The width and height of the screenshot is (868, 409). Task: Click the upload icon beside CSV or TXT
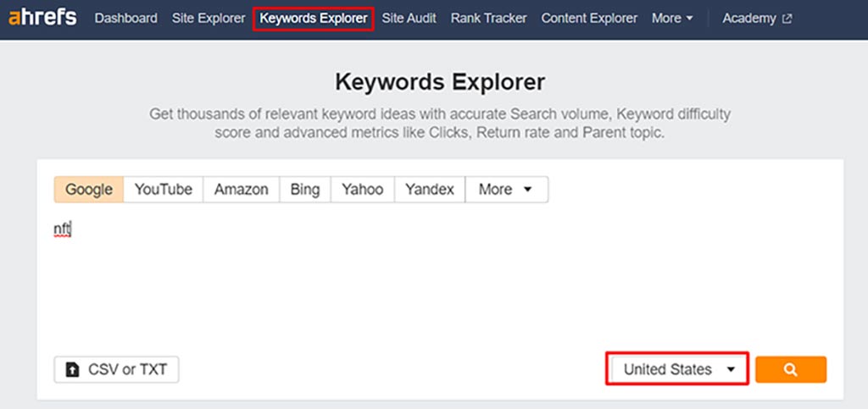(73, 370)
